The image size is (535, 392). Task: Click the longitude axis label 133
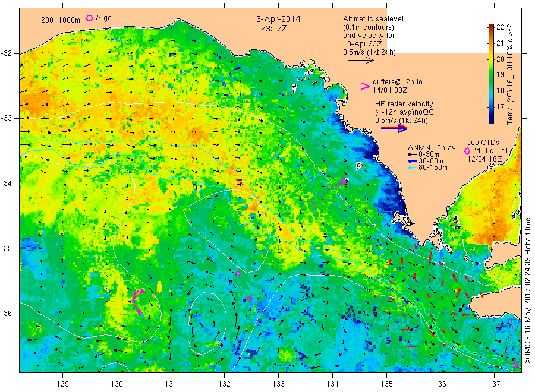pos(278,384)
